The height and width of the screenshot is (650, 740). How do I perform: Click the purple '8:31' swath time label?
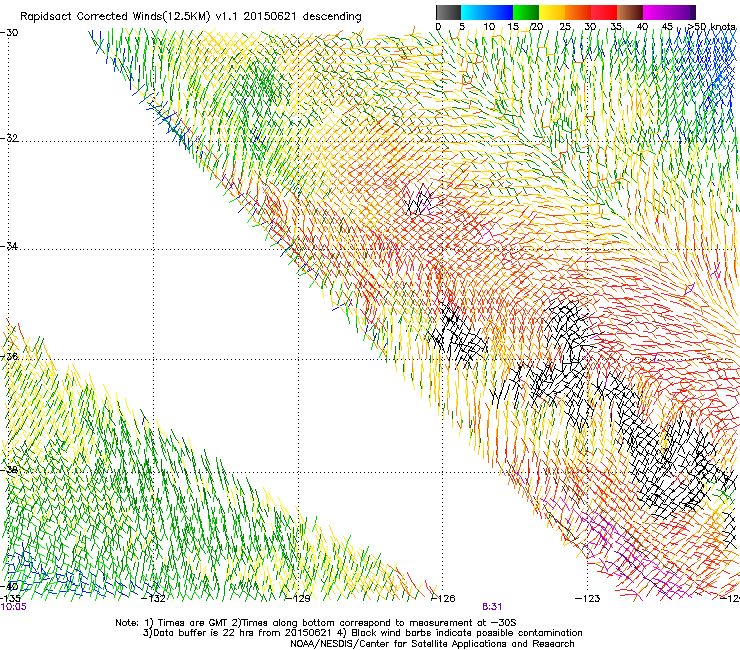pos(492,607)
